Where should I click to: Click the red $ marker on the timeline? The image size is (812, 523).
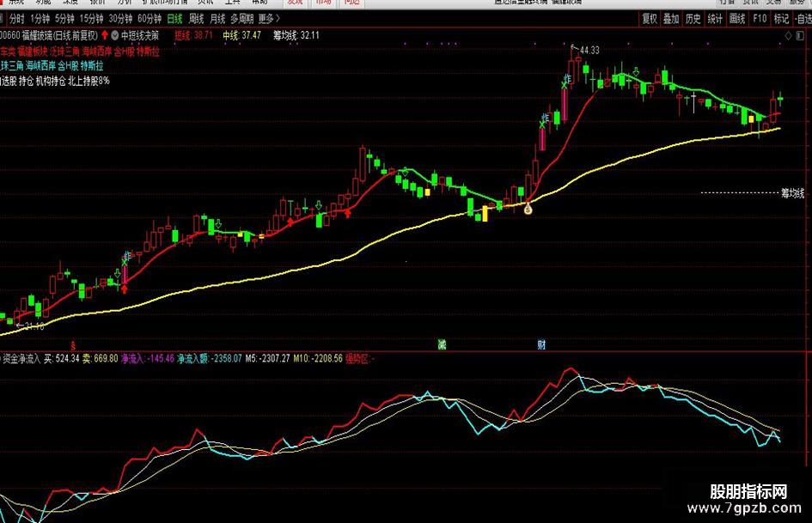pyautogui.click(x=73, y=345)
